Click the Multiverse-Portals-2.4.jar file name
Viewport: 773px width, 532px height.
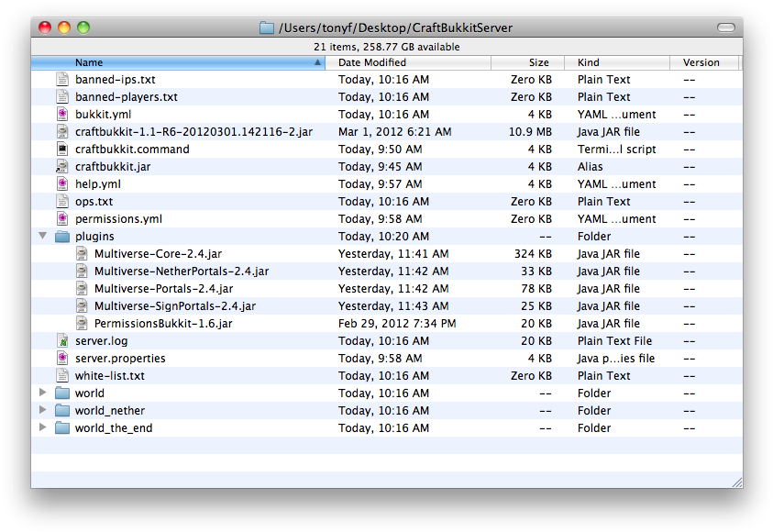point(163,288)
